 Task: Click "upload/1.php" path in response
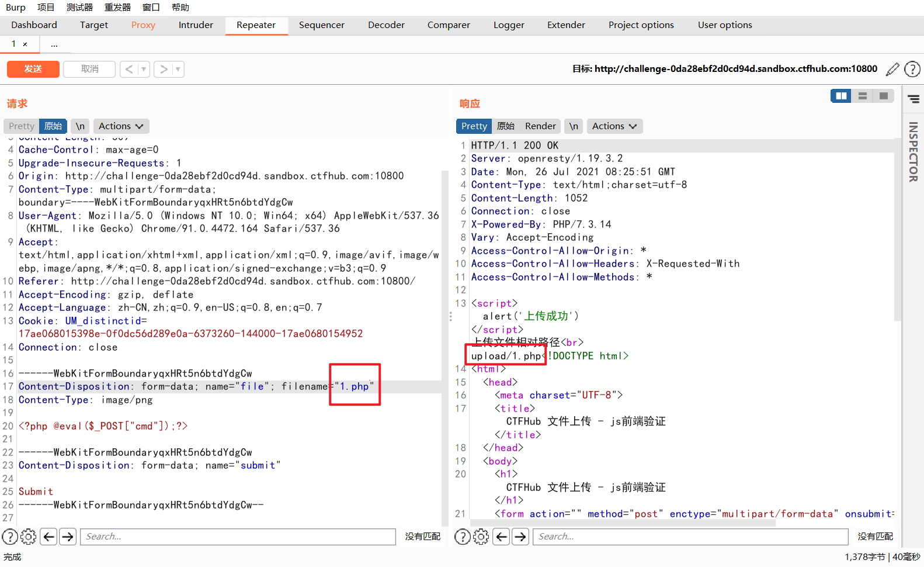(x=506, y=356)
